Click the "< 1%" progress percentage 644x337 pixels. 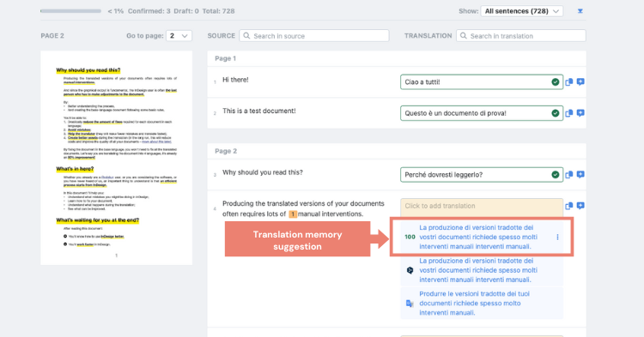click(115, 11)
